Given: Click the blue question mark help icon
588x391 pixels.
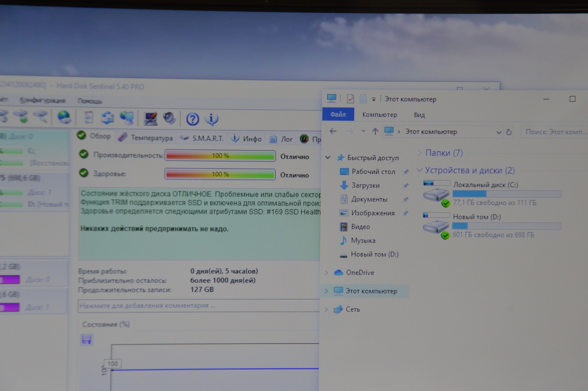Looking at the screenshot, I should click(193, 119).
